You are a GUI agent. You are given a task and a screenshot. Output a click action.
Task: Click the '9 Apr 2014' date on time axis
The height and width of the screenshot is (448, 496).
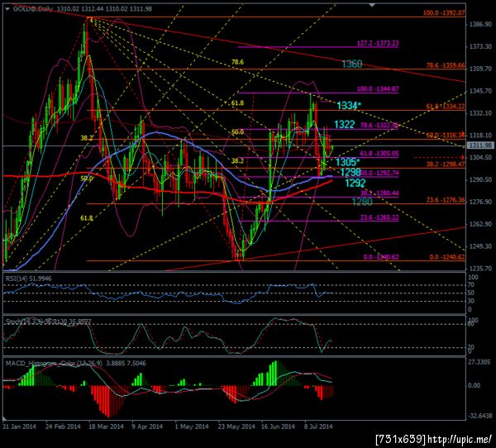147,427
